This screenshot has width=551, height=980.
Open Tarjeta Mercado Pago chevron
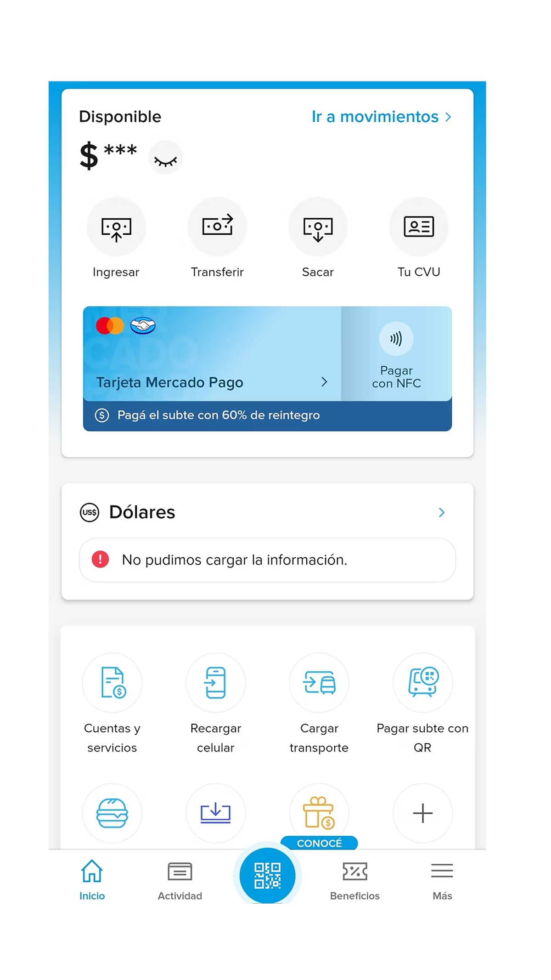click(324, 382)
